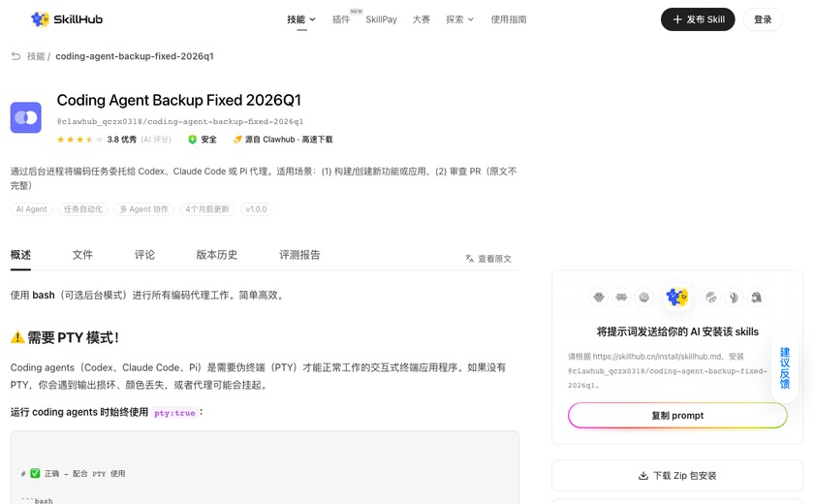Click the @clawhub_qczx0318 slug under the title
814x504 pixels.
point(180,121)
